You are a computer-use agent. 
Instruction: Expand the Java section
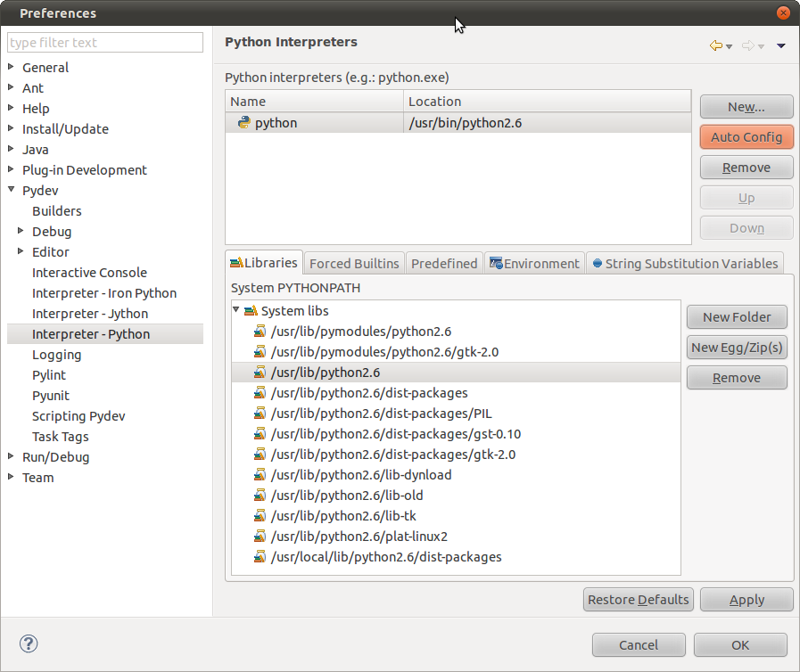pyautogui.click(x=12, y=149)
